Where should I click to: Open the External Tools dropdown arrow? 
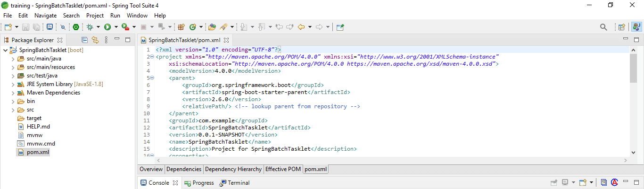[134, 27]
